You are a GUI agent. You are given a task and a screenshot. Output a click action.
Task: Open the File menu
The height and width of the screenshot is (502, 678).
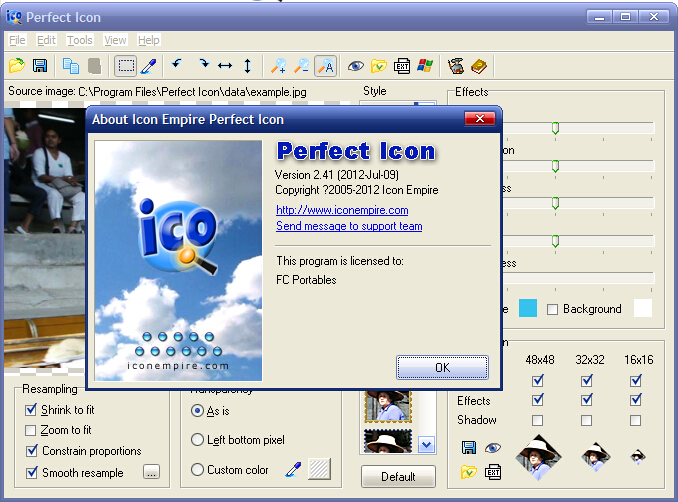17,40
